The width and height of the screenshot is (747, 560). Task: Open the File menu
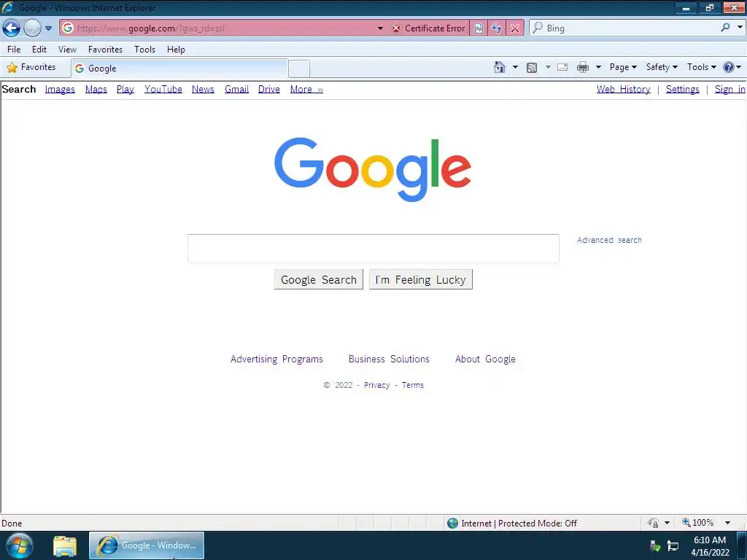click(14, 50)
